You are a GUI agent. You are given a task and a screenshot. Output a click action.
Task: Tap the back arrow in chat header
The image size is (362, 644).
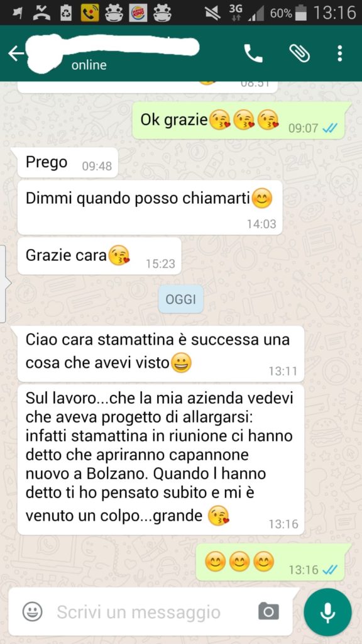(16, 53)
